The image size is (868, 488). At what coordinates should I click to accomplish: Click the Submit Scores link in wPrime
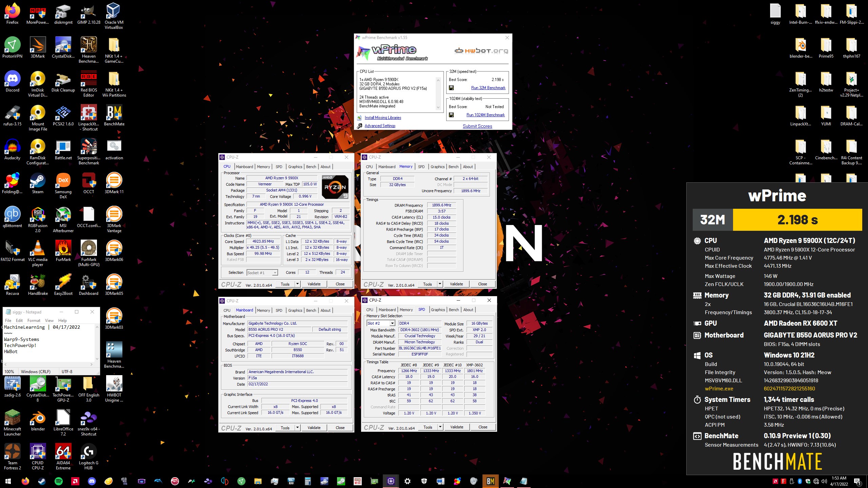coord(477,126)
